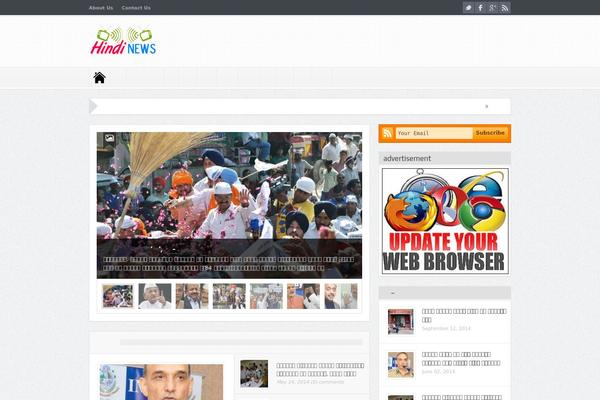Select the third slider thumbnail with men in suits
The image size is (600, 400).
(192, 296)
